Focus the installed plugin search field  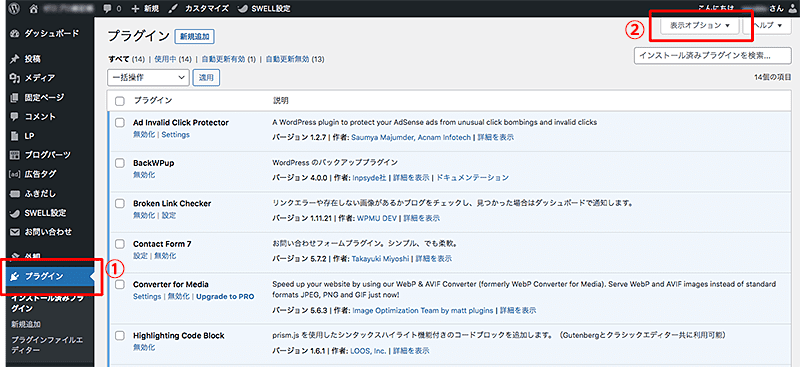point(713,56)
